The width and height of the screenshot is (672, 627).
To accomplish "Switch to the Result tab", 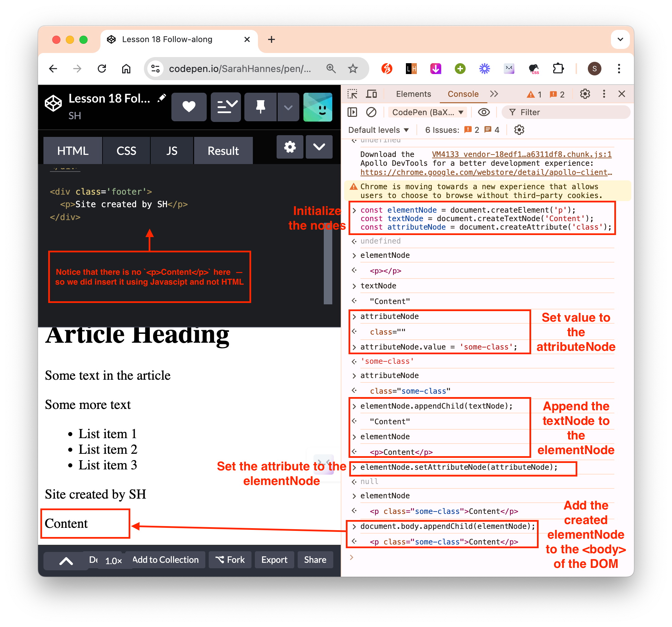I will coord(223,150).
